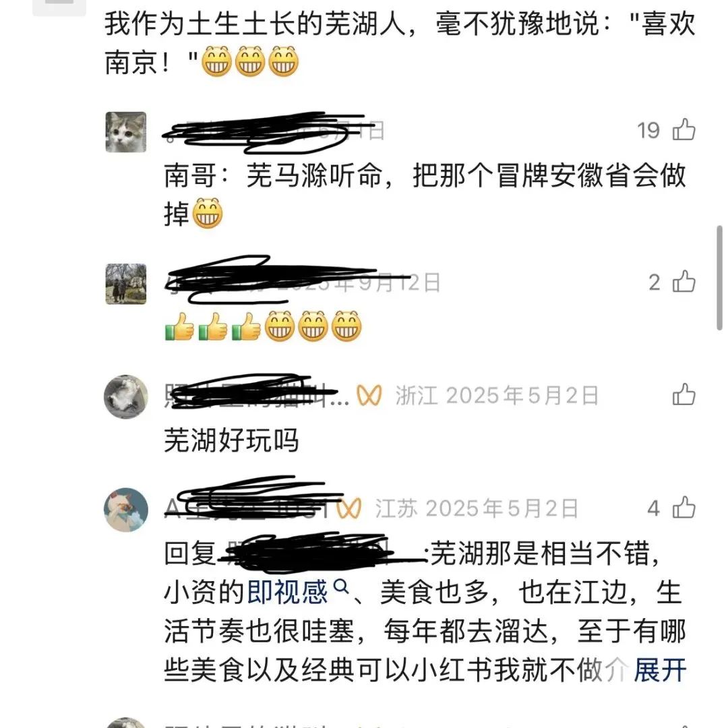The width and height of the screenshot is (728, 728).
Task: Like the Jiangsu reply with 4 likes
Action: point(684,507)
